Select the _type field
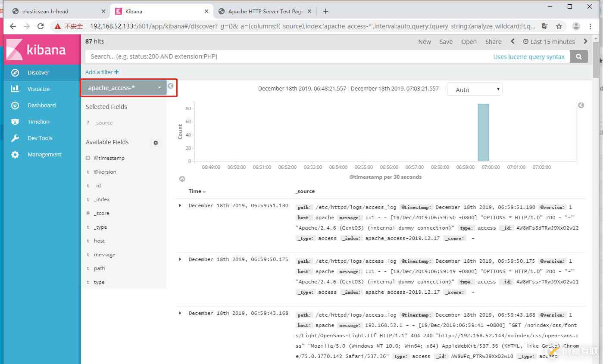The height and width of the screenshot is (364, 603). [x=100, y=227]
